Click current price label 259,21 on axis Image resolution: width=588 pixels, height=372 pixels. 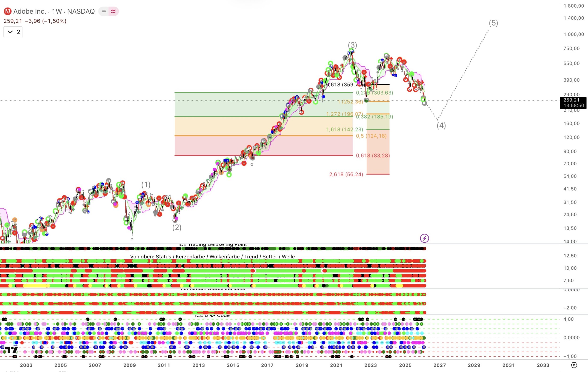point(571,100)
